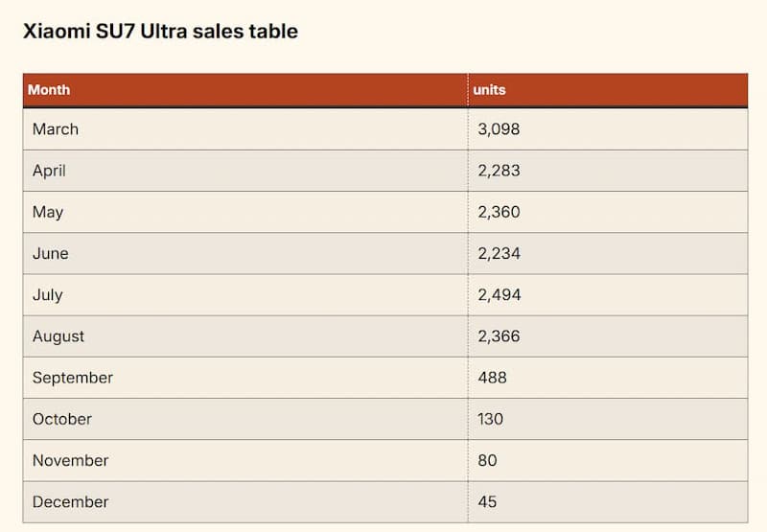
Task: Click the 488 units cell
Action: 492,378
